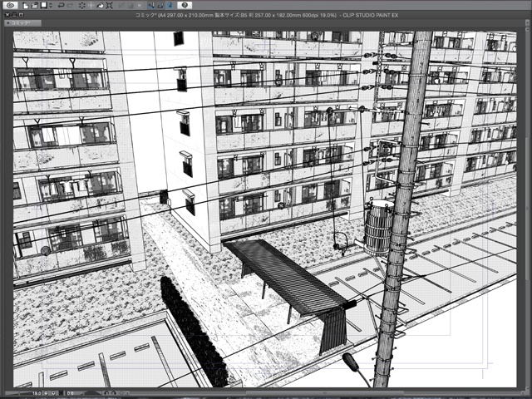This screenshot has height=399, width=532.
Task: Click the Deselect icon in command bar
Action: tap(121, 6)
